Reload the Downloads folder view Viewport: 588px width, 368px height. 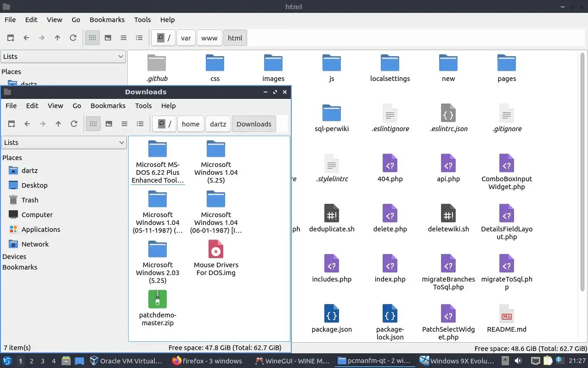[74, 124]
